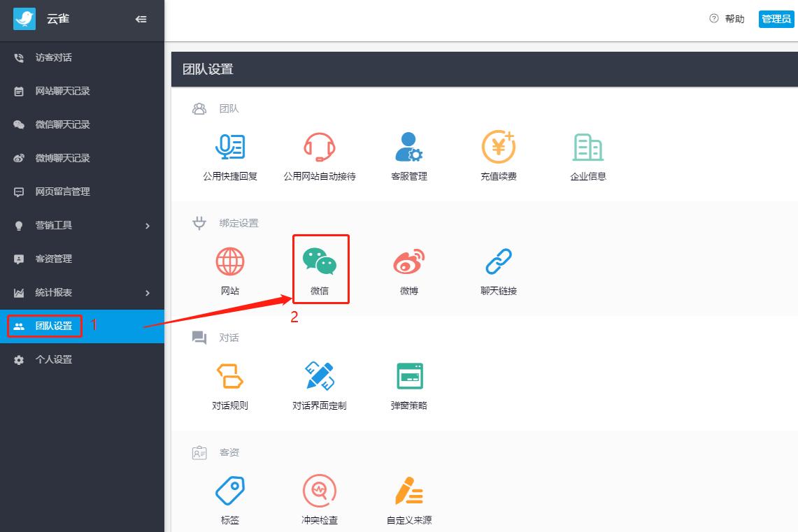Image resolution: width=798 pixels, height=532 pixels.
Task: Expand the 统计报表 sidebar submenu
Action: pos(82,292)
